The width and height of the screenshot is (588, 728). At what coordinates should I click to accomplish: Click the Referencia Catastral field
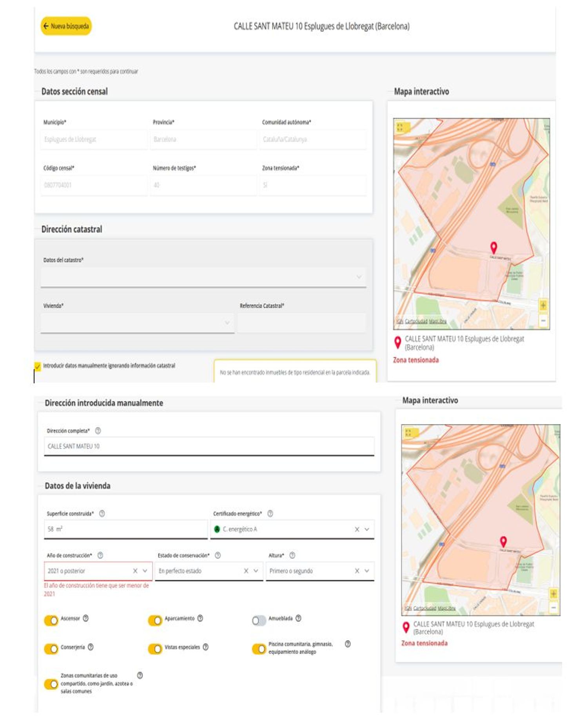coord(301,323)
